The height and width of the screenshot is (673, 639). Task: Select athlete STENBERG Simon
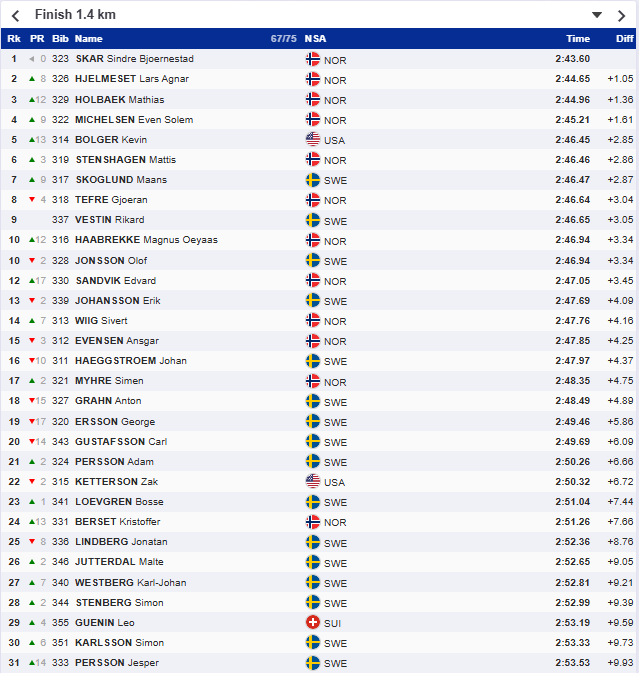[x=119, y=603]
